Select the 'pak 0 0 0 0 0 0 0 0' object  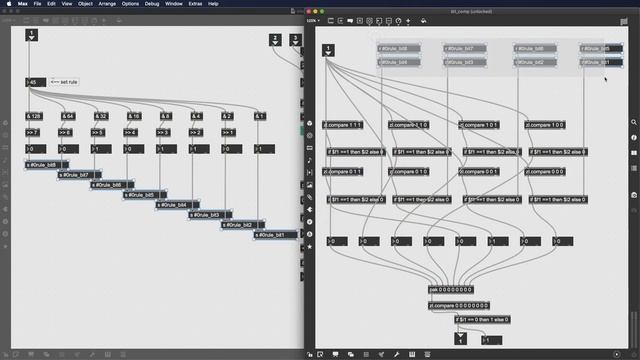(451, 290)
